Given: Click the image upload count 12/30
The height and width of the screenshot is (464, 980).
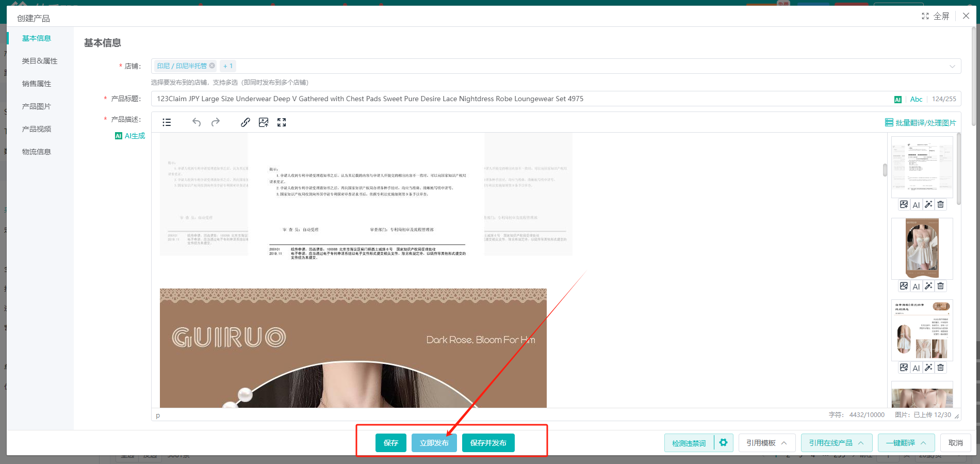Looking at the screenshot, I should [942, 415].
